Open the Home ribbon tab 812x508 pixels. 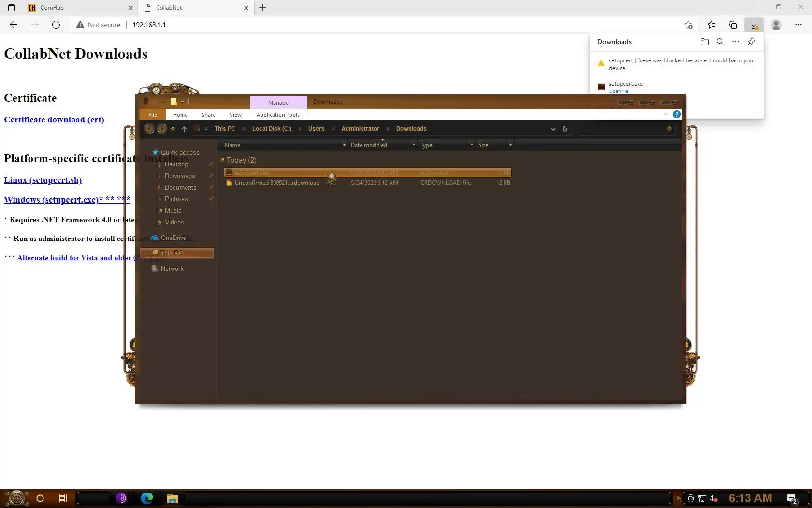[180, 115]
